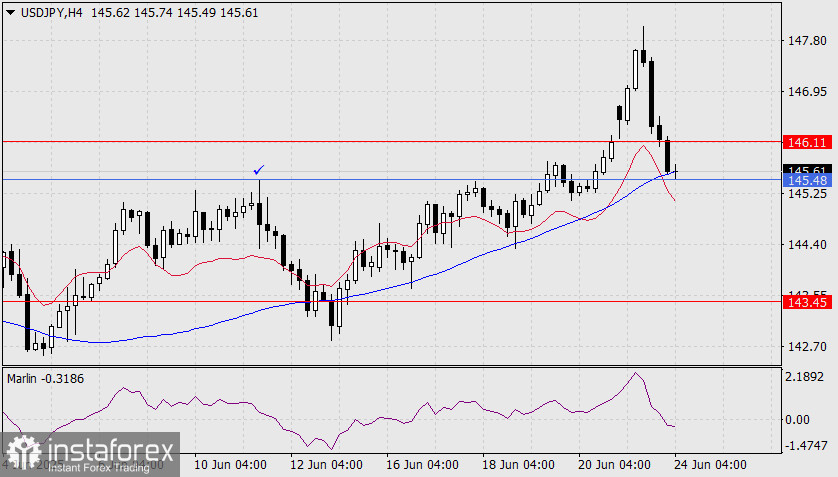Click the 144.40 price axis value
This screenshot has height=477, width=838.
[807, 245]
